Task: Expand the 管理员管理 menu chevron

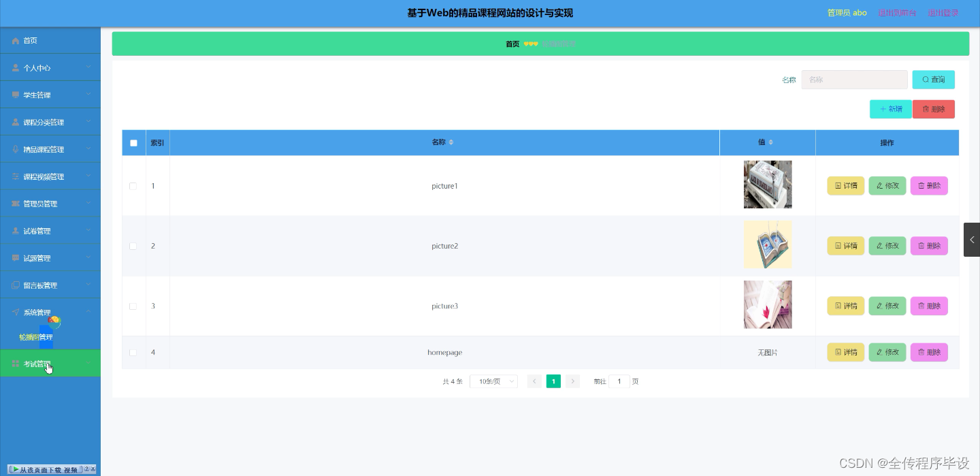Action: (x=88, y=204)
